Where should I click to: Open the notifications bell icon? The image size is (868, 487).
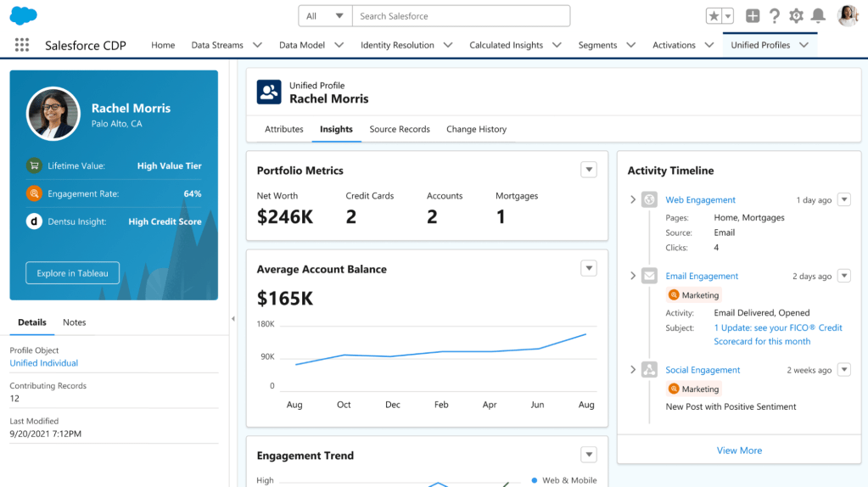tap(818, 16)
